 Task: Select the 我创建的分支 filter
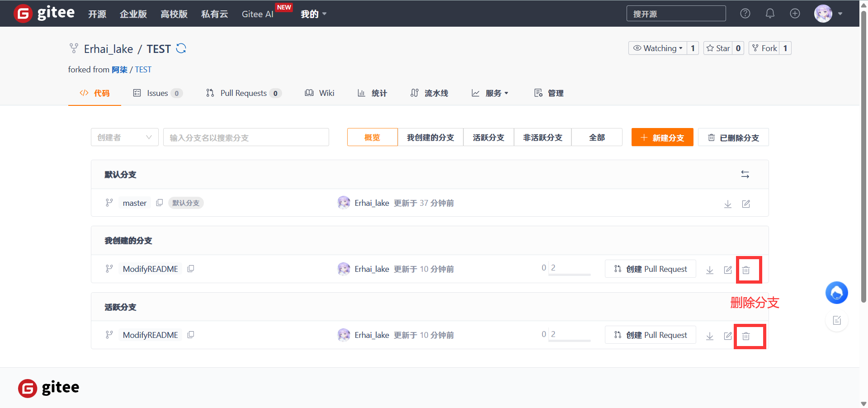coord(430,138)
